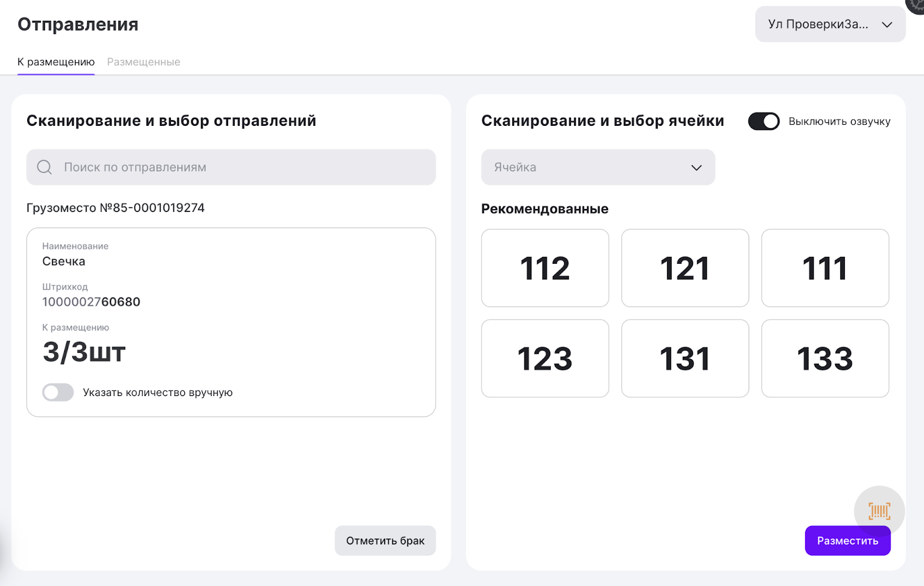Click the dark icon in top-right corner
The image size is (924, 586).
pyautogui.click(x=917, y=5)
